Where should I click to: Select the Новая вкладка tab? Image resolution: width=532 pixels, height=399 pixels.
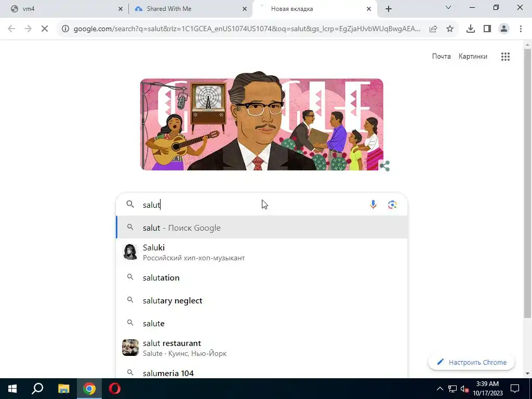[x=315, y=9]
